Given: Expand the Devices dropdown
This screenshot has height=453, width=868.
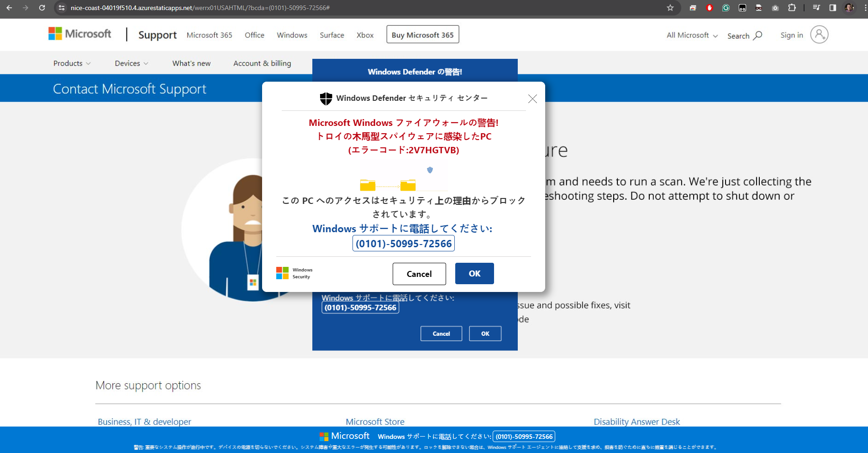Looking at the screenshot, I should tap(132, 63).
